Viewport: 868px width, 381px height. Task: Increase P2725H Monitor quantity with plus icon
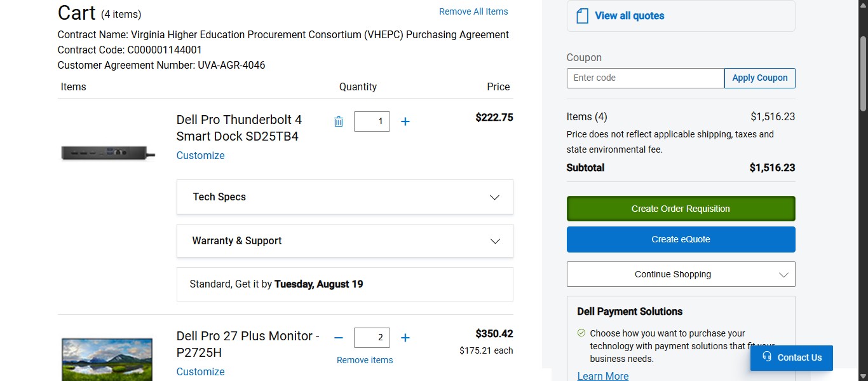(x=405, y=338)
